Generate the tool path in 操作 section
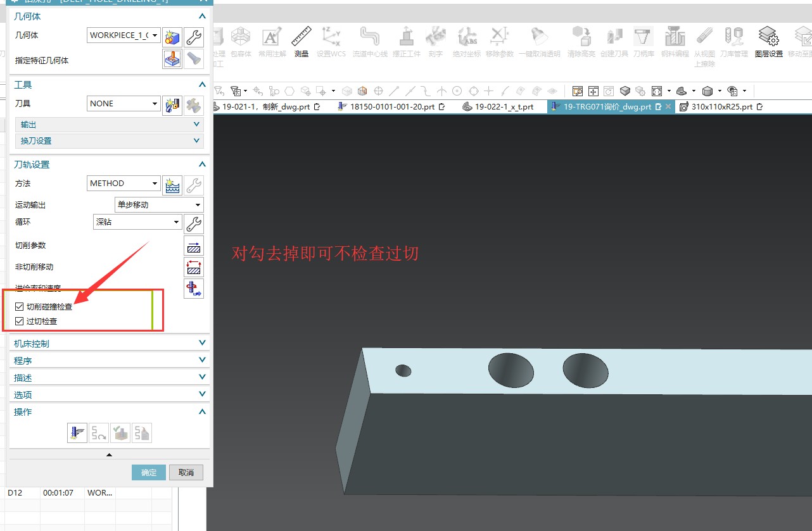This screenshot has width=812, height=531. click(77, 434)
